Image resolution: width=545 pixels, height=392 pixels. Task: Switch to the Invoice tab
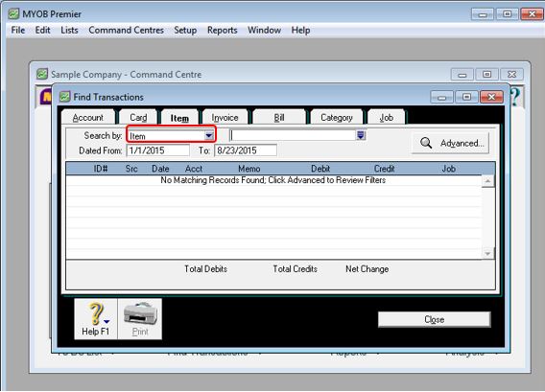(x=225, y=118)
